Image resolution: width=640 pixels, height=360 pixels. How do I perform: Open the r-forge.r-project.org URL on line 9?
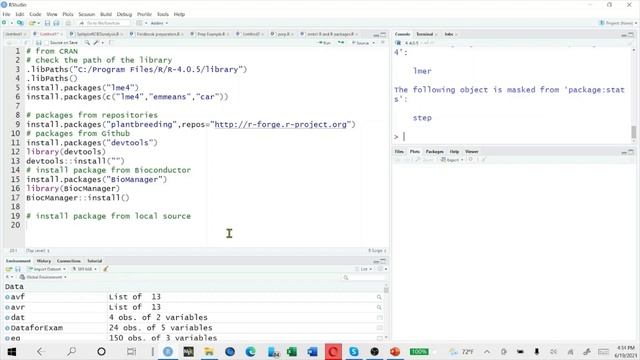tap(280, 124)
